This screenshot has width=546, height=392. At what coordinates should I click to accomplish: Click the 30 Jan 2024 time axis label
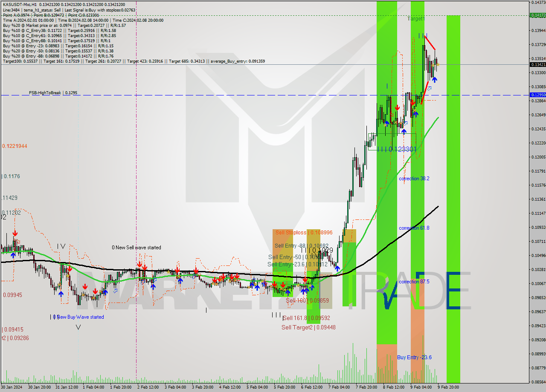pyautogui.click(x=12, y=387)
